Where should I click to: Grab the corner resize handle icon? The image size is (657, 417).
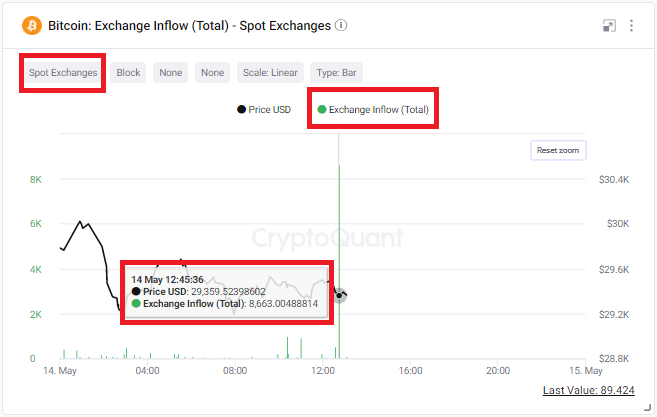pyautogui.click(x=647, y=407)
